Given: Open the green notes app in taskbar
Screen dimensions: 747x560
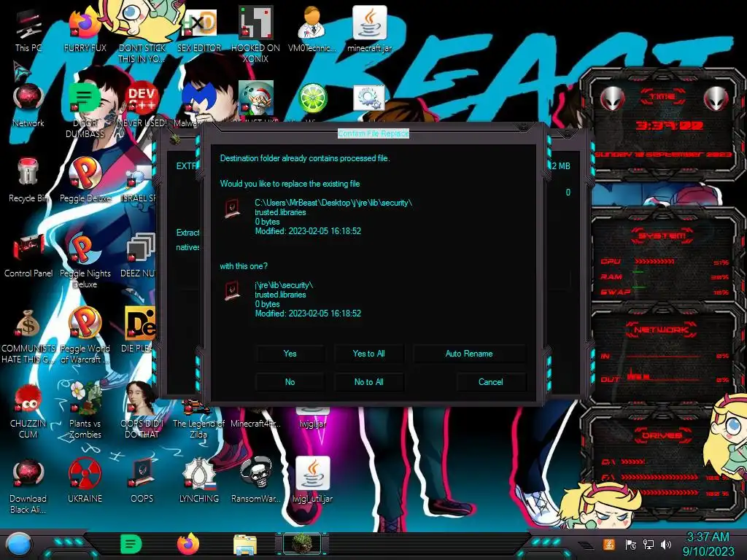Looking at the screenshot, I should pos(131,544).
